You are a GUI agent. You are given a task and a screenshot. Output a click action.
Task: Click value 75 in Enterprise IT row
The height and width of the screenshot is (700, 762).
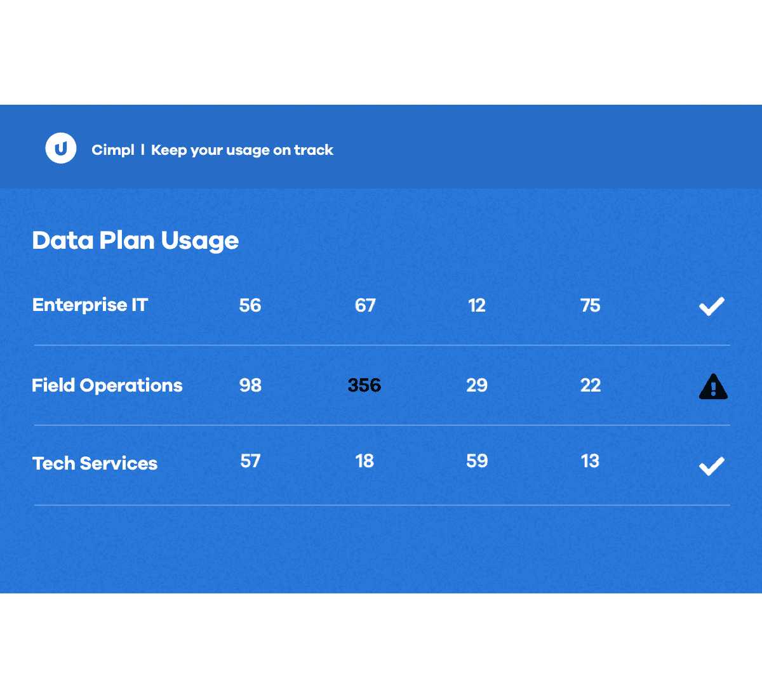[x=591, y=305]
